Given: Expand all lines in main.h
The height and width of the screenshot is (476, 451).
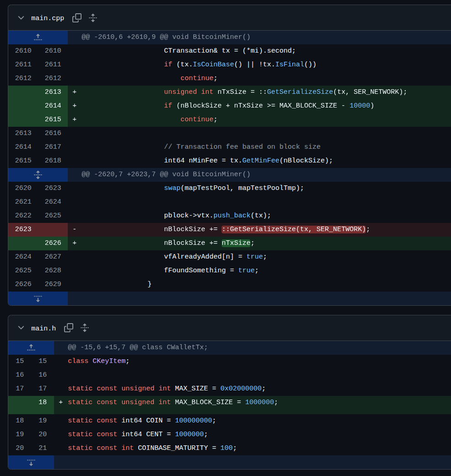Looking at the screenshot, I should coord(85,328).
